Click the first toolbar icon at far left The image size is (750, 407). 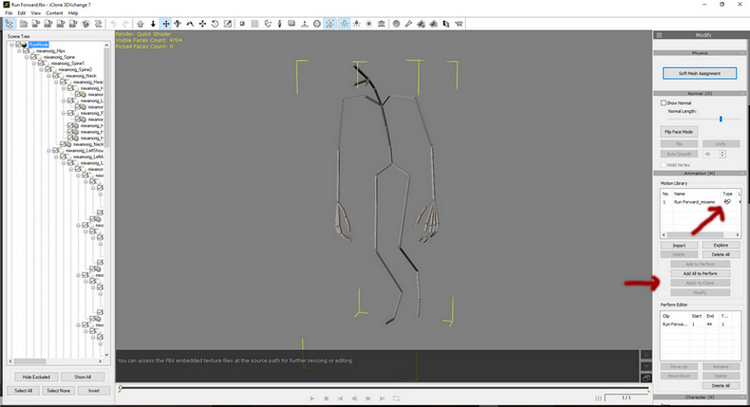(x=10, y=23)
